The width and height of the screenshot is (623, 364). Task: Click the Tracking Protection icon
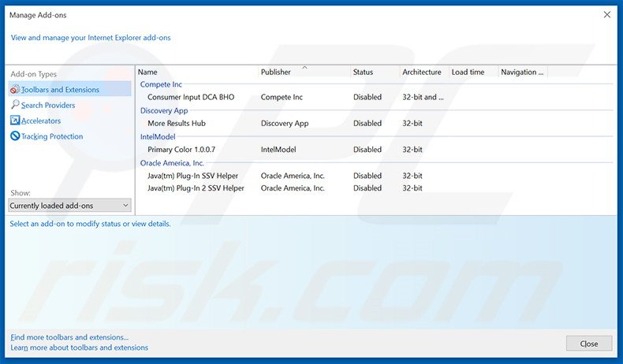tap(14, 136)
